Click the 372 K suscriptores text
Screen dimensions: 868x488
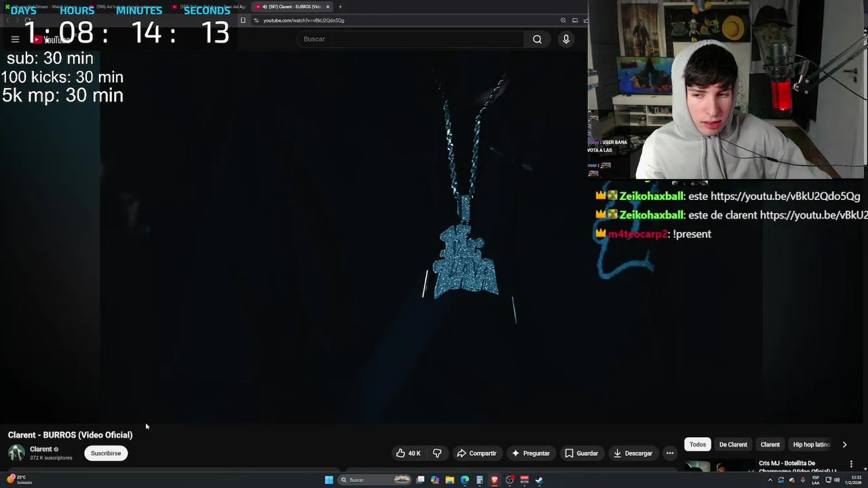click(x=51, y=458)
